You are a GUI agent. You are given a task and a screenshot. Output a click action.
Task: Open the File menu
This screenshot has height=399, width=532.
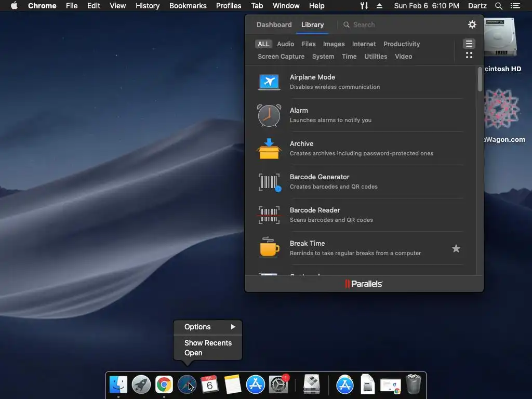click(72, 6)
